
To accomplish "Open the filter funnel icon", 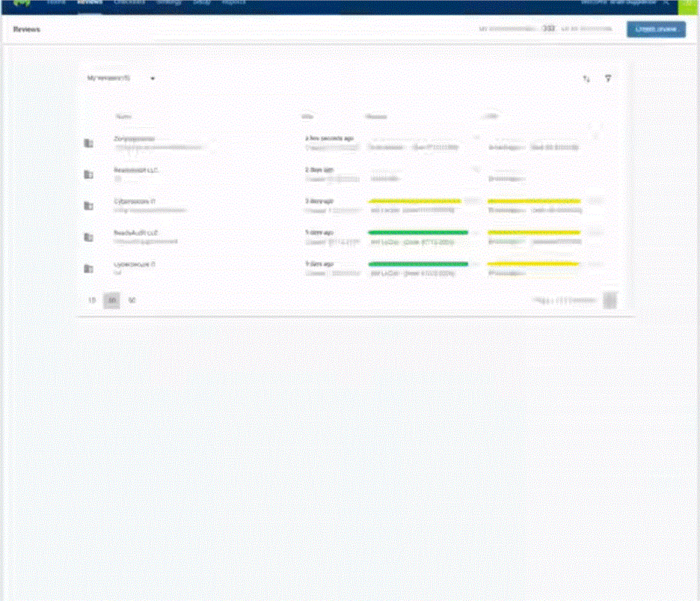I will click(607, 79).
